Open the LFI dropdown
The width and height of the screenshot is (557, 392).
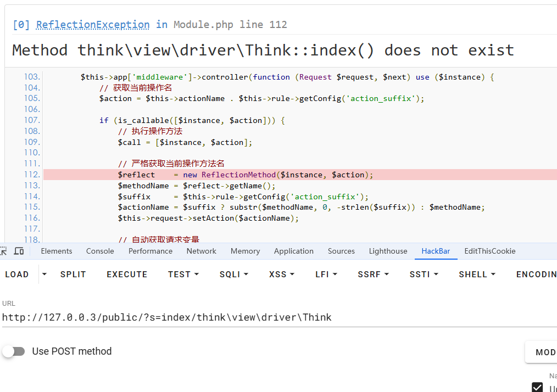coord(326,274)
